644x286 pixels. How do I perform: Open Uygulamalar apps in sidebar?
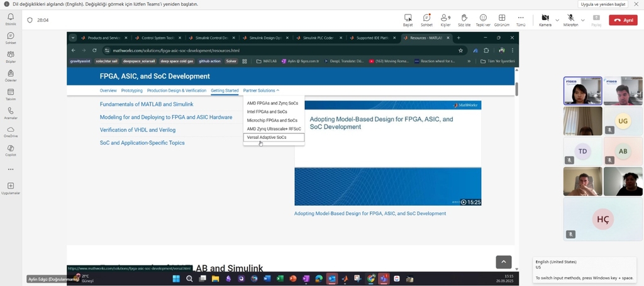(11, 188)
